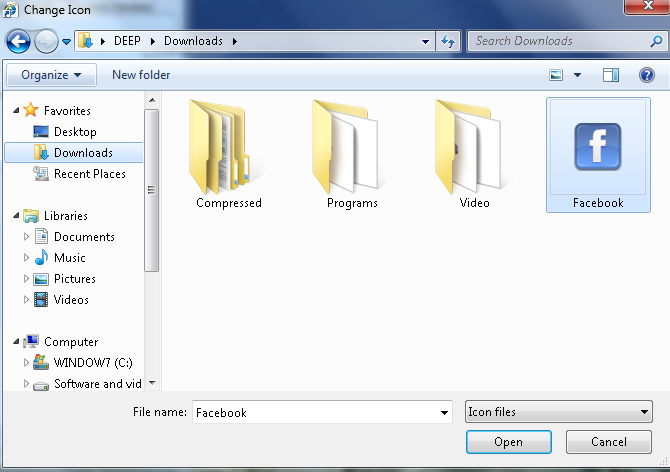Open Recent Places

(90, 174)
